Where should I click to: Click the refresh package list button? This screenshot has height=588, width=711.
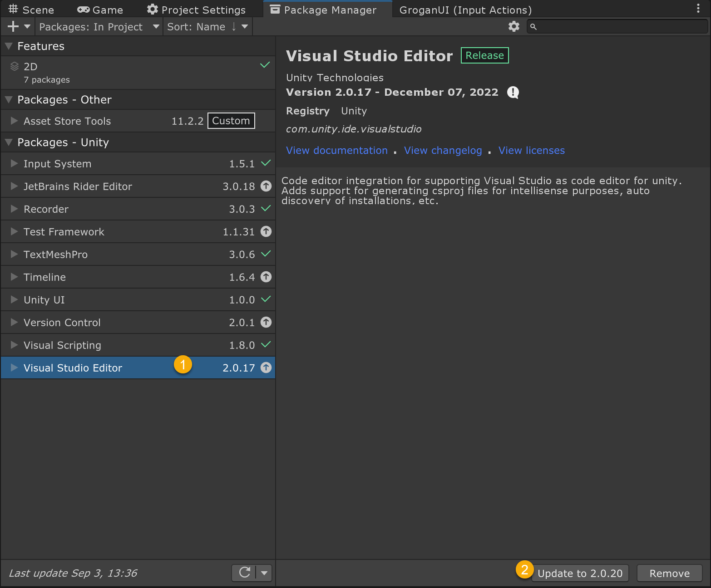[x=244, y=573]
